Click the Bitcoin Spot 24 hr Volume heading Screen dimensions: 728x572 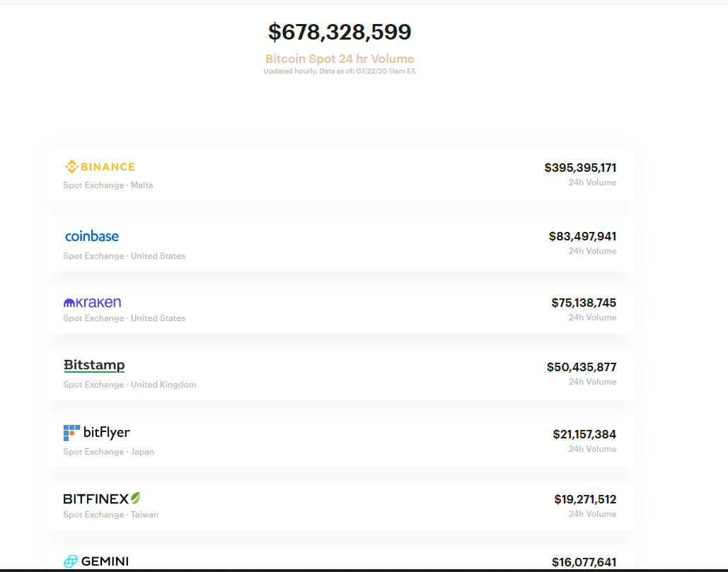[x=340, y=59]
